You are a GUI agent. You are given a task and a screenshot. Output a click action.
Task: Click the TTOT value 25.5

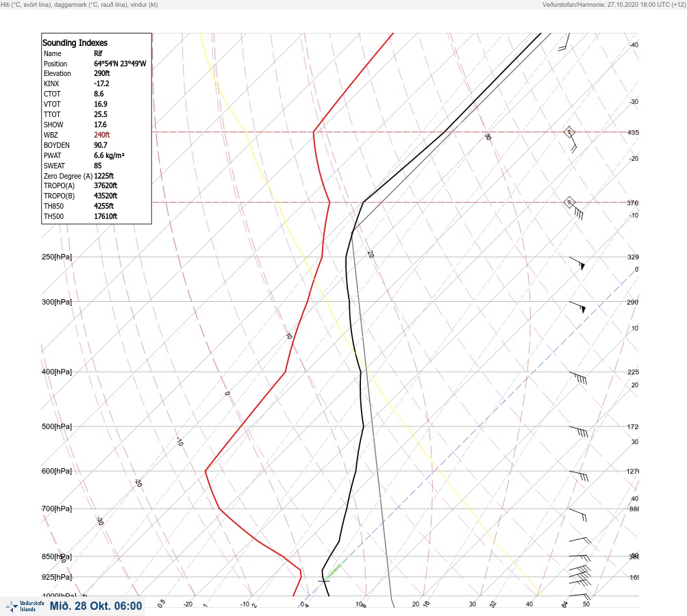coord(100,114)
